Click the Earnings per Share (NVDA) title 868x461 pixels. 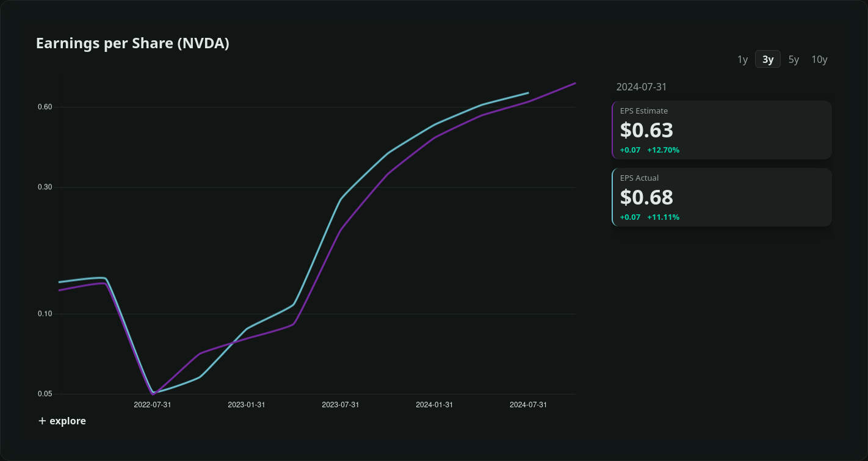(132, 43)
